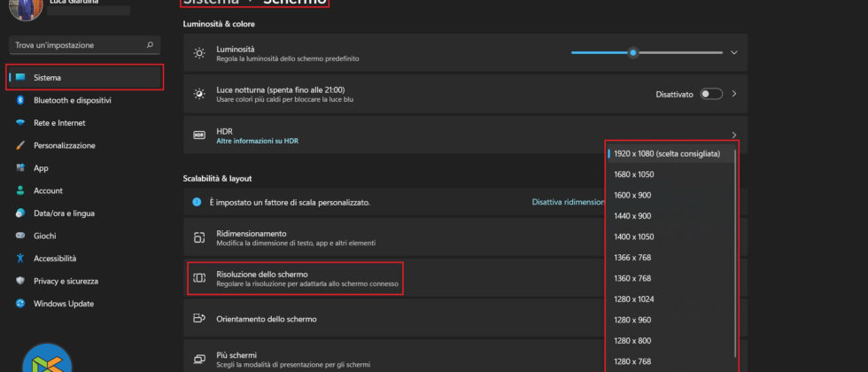Screen dimensions: 868x372
Task: Click the resolution list scrollbar
Action: (x=736, y=253)
